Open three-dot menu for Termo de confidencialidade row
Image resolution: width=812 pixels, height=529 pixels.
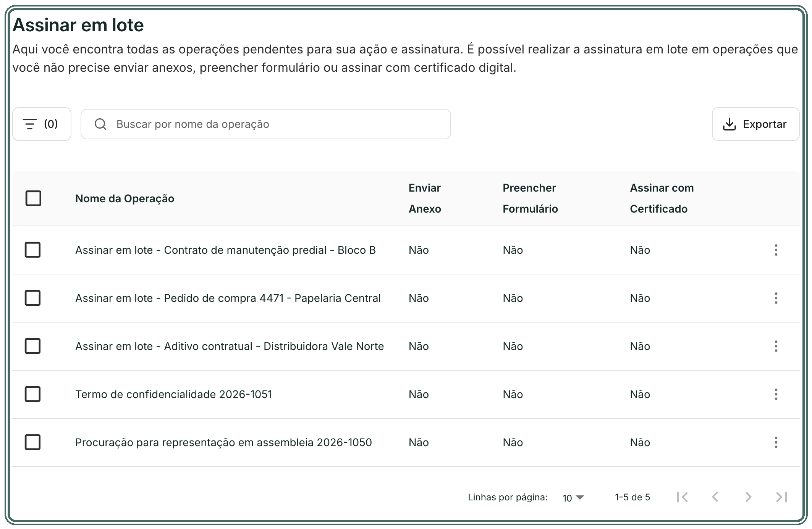point(776,394)
